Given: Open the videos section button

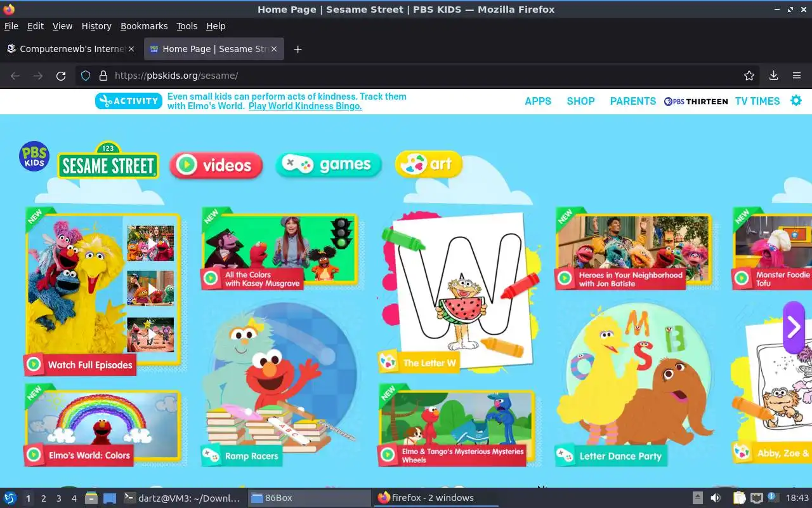Looking at the screenshot, I should point(216,166).
